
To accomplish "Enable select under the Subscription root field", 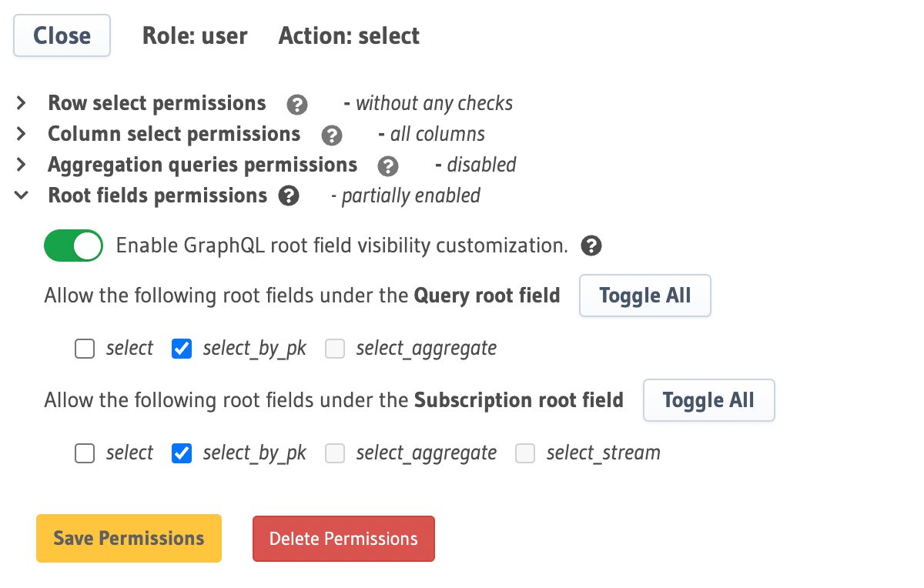I will coord(85,453).
